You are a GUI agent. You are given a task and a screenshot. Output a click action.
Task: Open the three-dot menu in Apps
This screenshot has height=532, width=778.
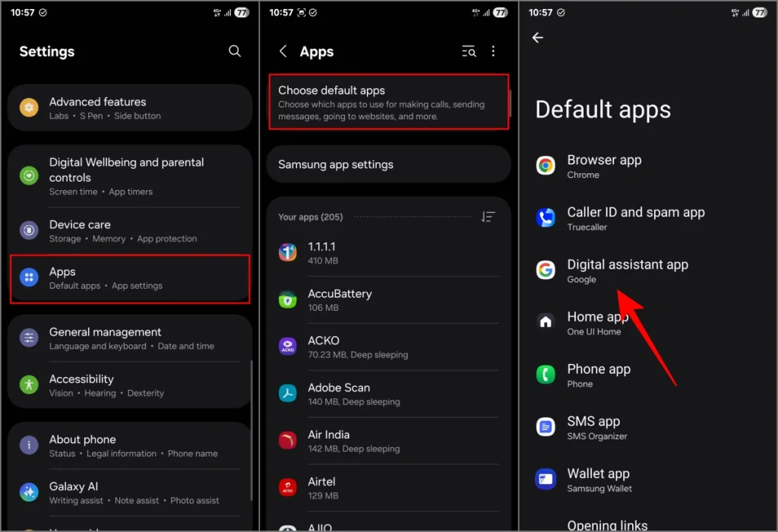click(492, 51)
